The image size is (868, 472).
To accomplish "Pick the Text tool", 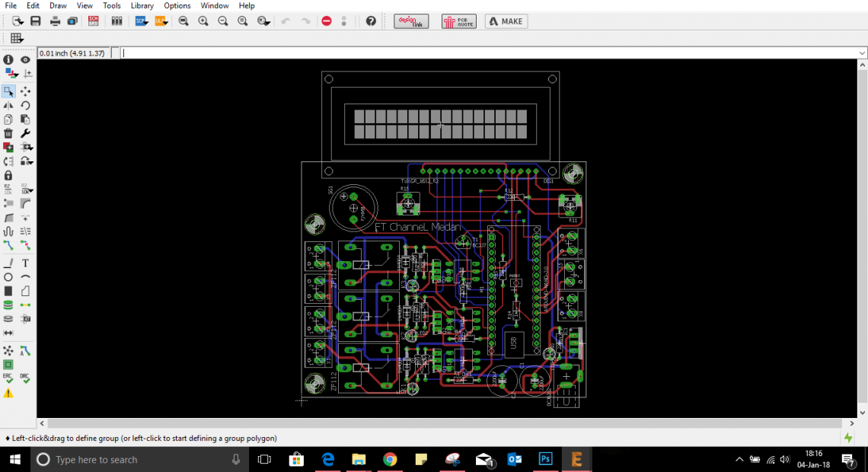I will tap(25, 263).
